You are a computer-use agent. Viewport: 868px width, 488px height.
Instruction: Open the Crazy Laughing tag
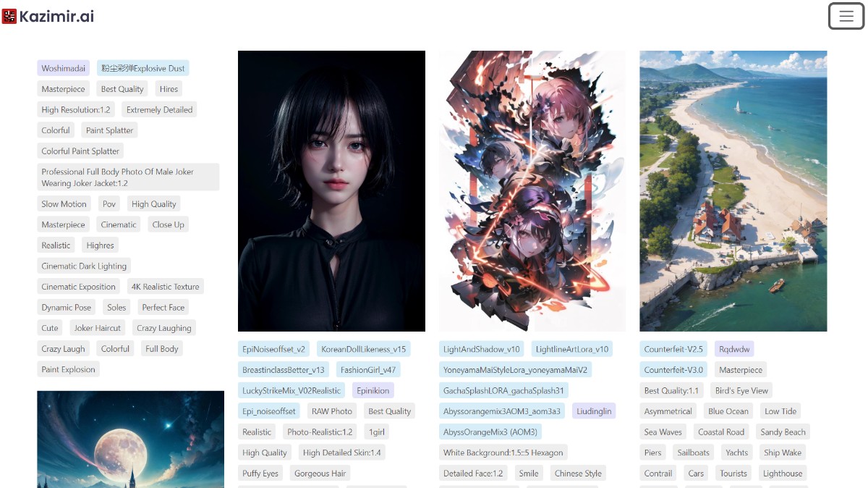pos(164,328)
